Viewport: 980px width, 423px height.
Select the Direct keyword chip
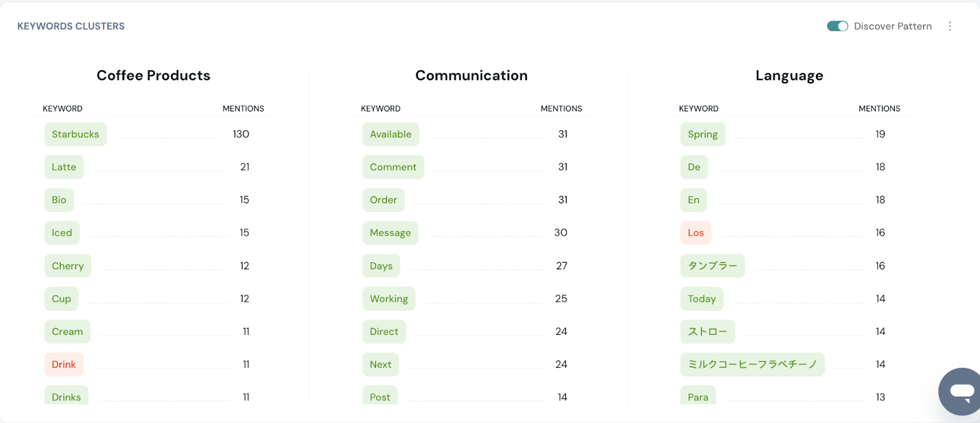383,331
